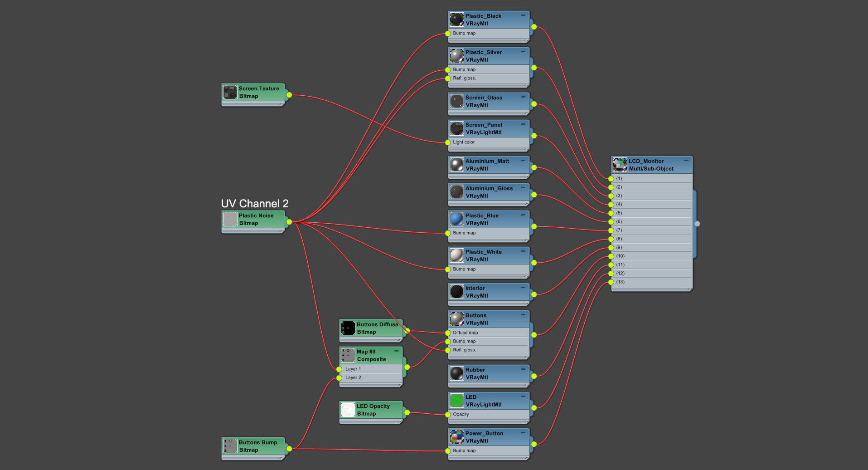Select 'Layer 1' on the Map #9 node

coord(371,369)
